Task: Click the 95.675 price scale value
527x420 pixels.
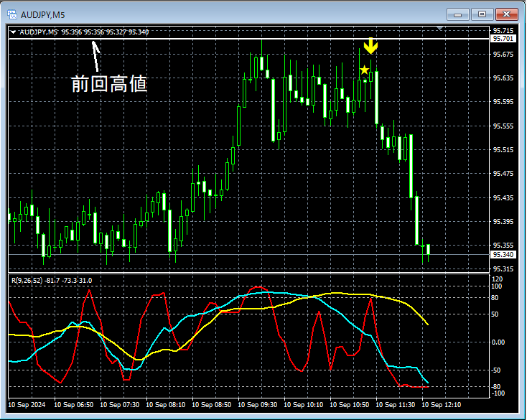Action: (x=503, y=55)
